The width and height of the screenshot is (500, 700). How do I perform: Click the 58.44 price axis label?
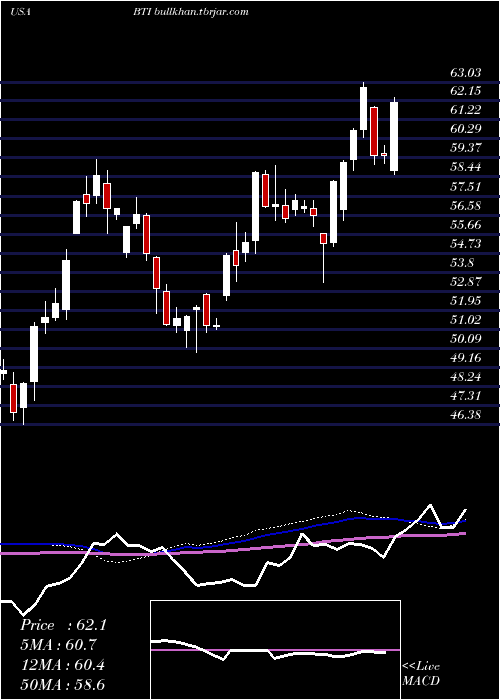tap(465, 167)
